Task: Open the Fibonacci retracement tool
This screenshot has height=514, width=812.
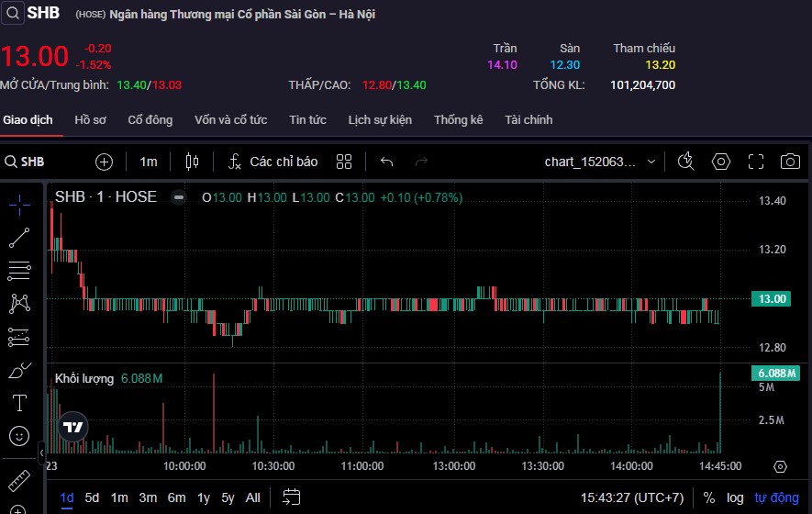Action: click(x=19, y=271)
